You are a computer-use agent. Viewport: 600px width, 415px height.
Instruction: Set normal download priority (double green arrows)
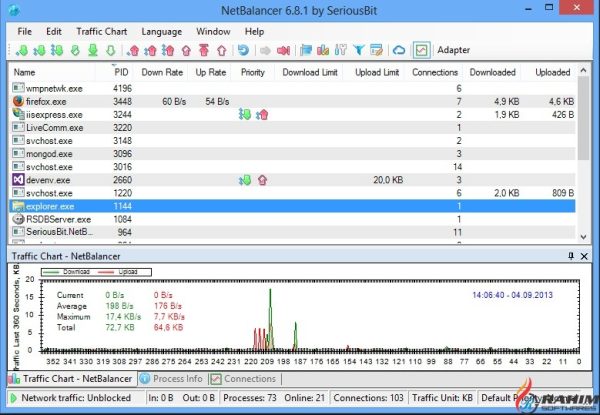pyautogui.click(x=39, y=50)
